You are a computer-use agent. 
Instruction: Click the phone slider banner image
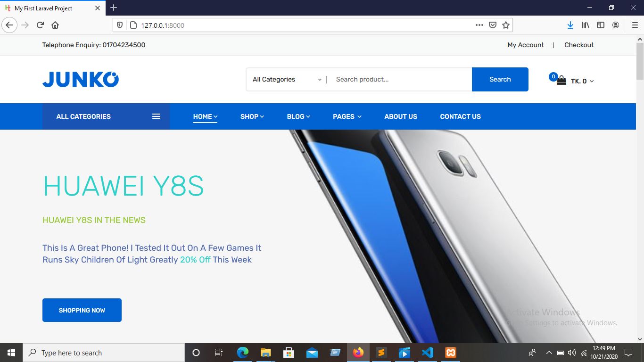tap(443, 236)
